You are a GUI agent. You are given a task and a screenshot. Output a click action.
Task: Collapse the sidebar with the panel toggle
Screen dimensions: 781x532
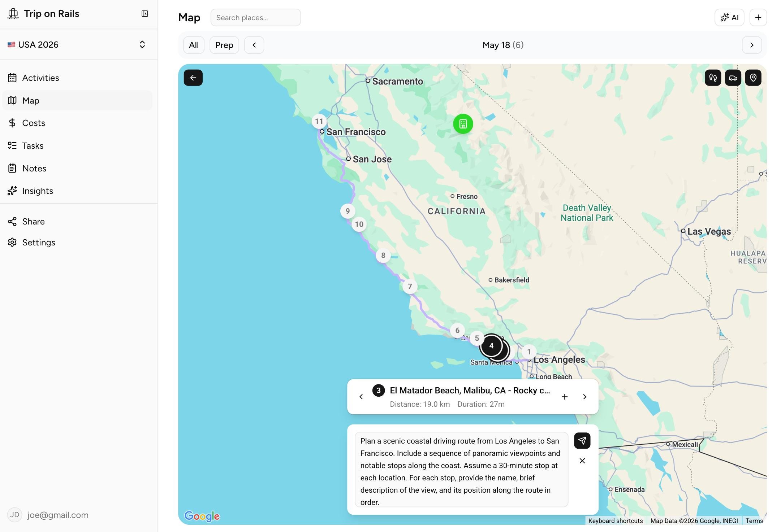click(144, 14)
